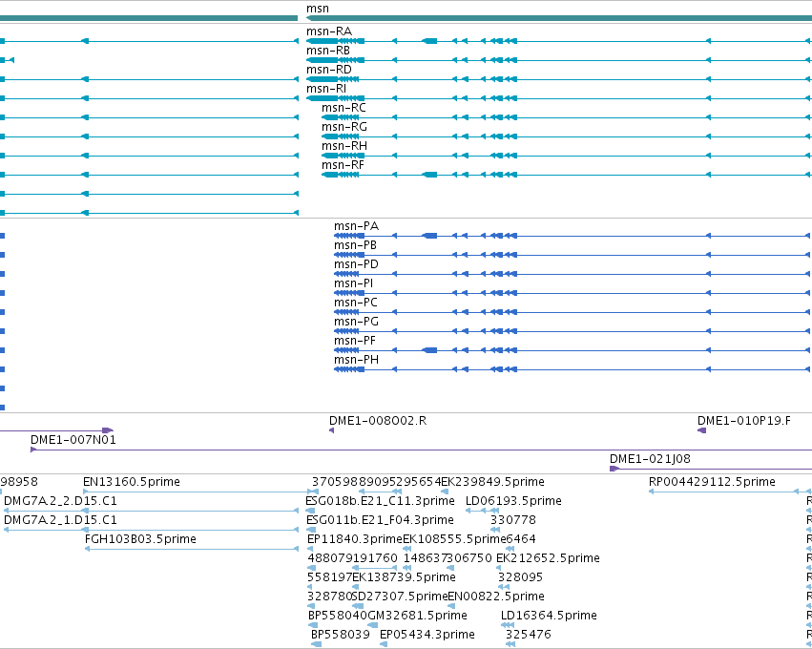Click the msn-RA transcript label
Image resolution: width=812 pixels, height=649 pixels.
329,31
